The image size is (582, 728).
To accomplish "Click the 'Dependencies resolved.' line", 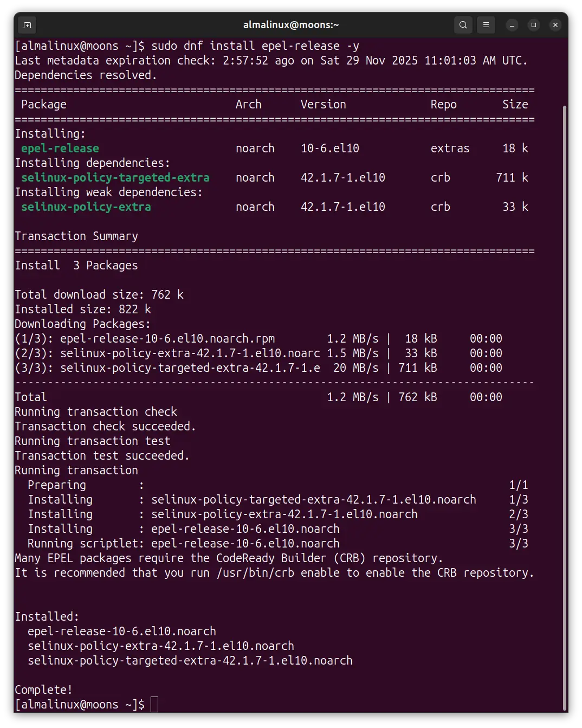I will [86, 75].
